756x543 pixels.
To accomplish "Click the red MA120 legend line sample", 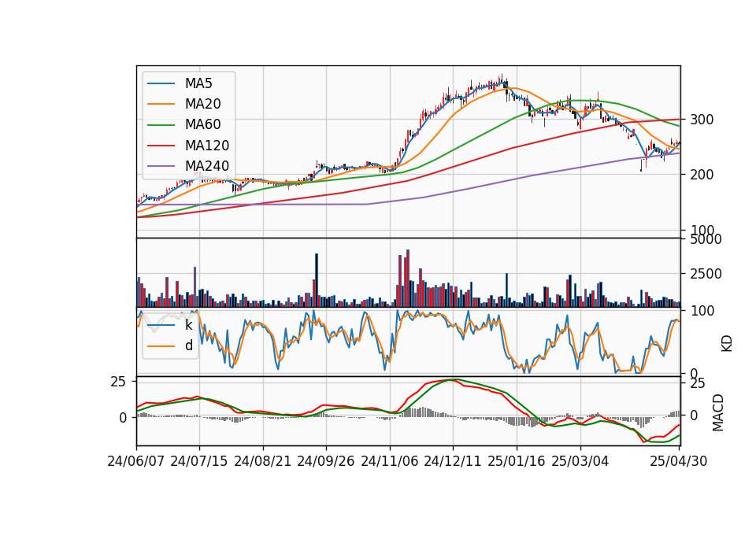I will point(161,146).
